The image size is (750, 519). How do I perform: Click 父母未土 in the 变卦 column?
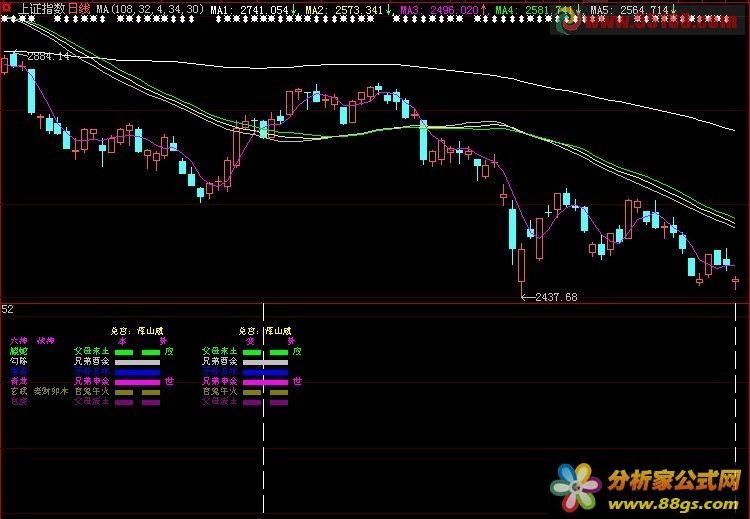[x=220, y=351]
